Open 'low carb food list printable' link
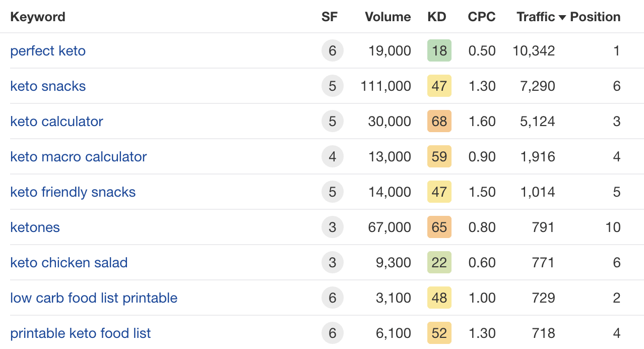Screen dimensions: 644x349 pyautogui.click(x=94, y=298)
